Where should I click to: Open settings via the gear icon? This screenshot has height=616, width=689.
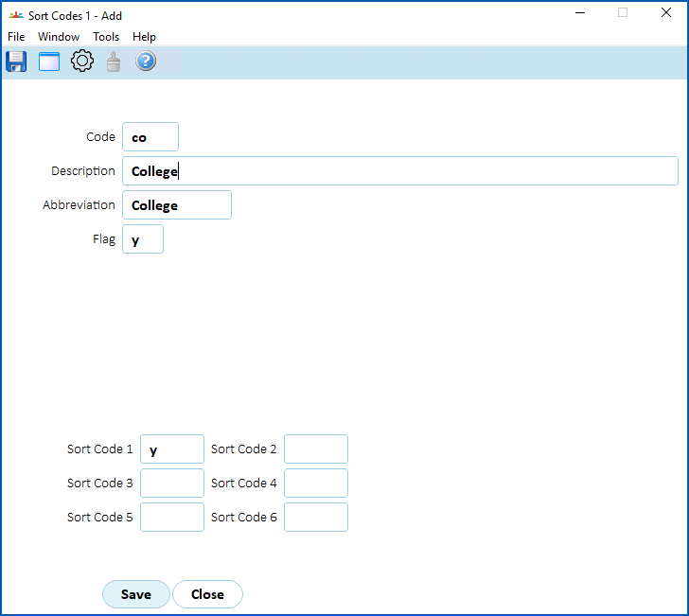pos(82,61)
